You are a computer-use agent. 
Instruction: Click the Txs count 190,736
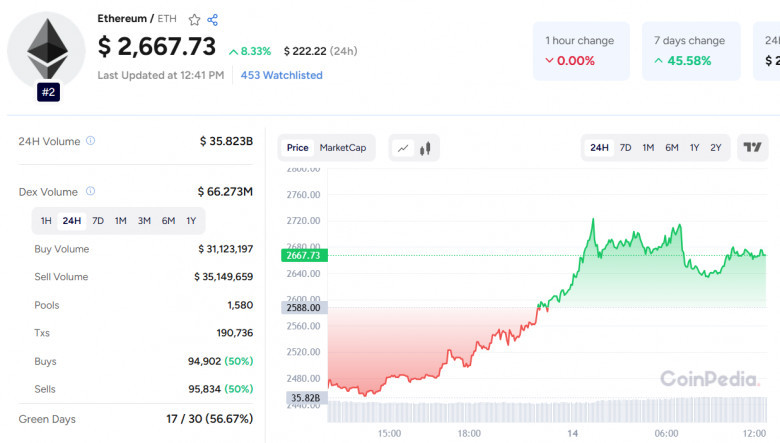coord(235,333)
